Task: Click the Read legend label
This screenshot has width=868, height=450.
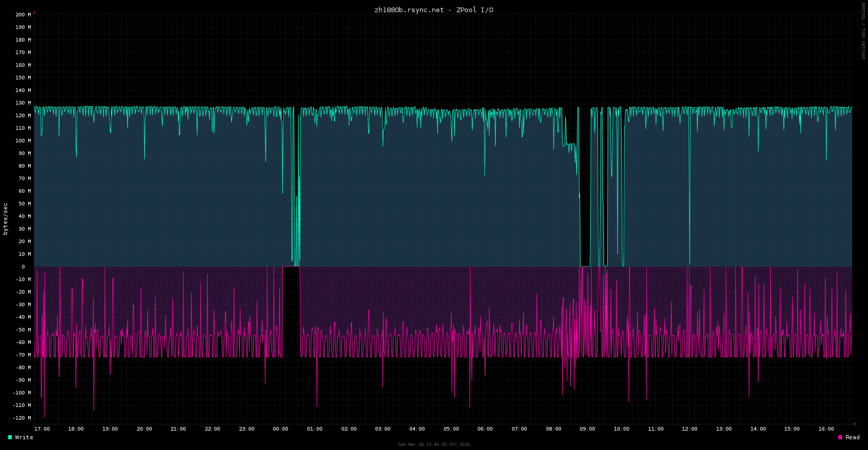Action: coord(852,437)
